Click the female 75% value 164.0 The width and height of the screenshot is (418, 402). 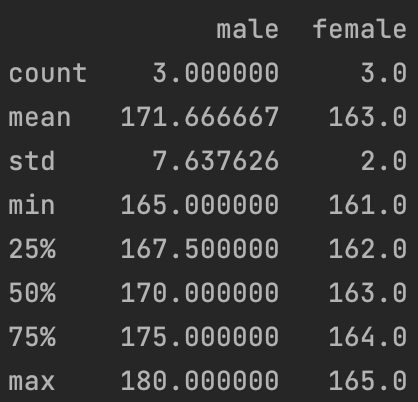coord(368,337)
